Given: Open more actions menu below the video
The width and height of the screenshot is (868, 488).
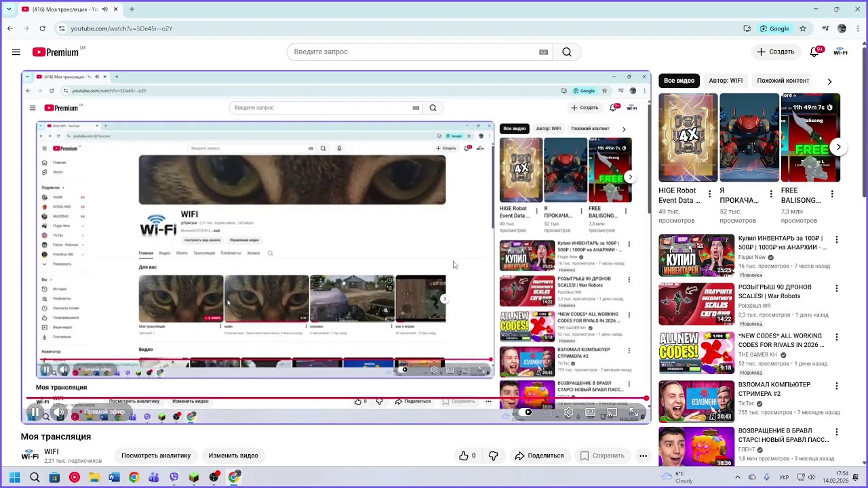Looking at the screenshot, I should (x=643, y=455).
